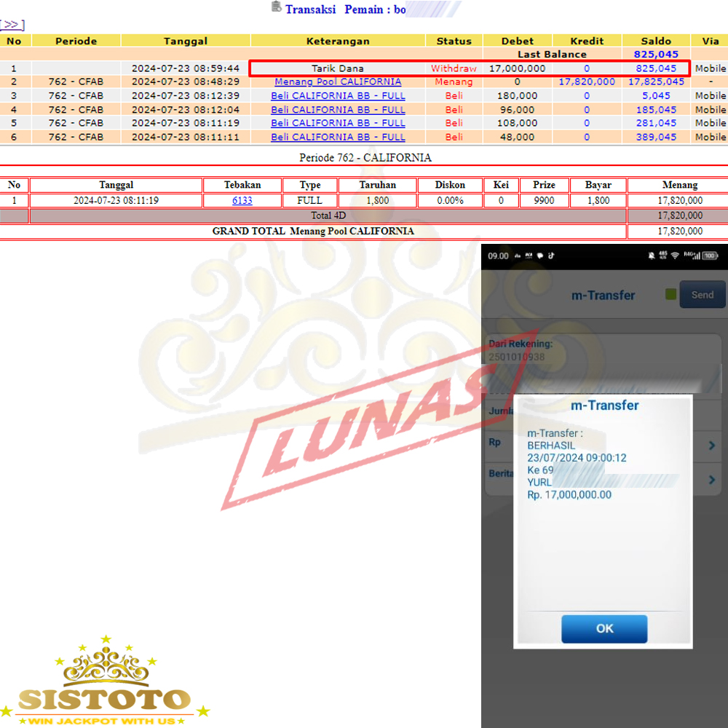
Task: Tap the Wi-Fi signal icon
Action: pyautogui.click(x=675, y=256)
